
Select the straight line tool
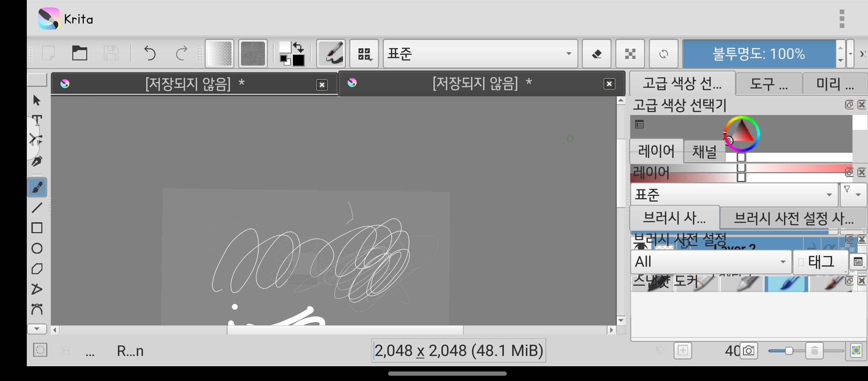coord(37,207)
